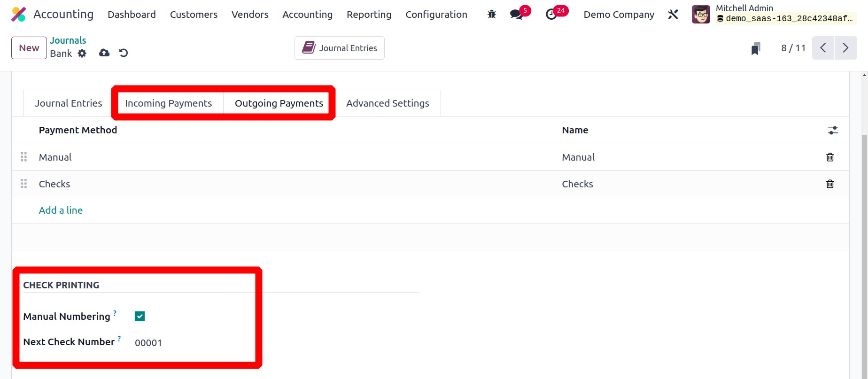The image size is (868, 379).
Task: Open the Advanced Settings tab
Action: 387,103
